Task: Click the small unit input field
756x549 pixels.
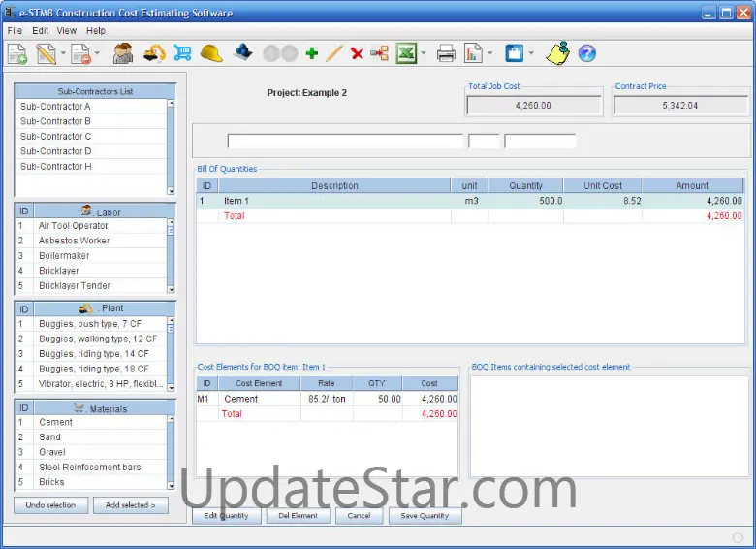Action: coord(484,142)
